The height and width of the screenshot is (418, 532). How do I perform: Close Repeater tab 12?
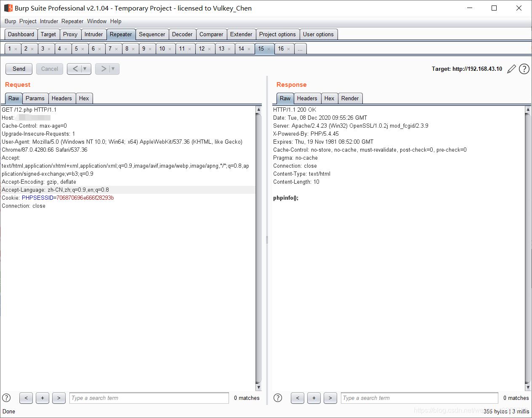(209, 49)
